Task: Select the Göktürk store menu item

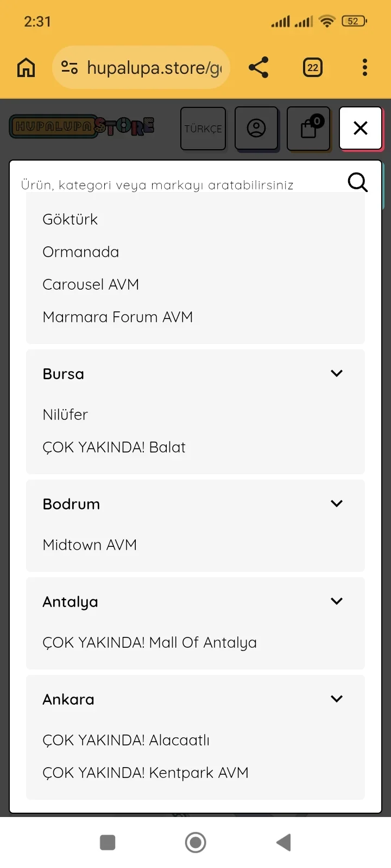Action: pyautogui.click(x=70, y=219)
